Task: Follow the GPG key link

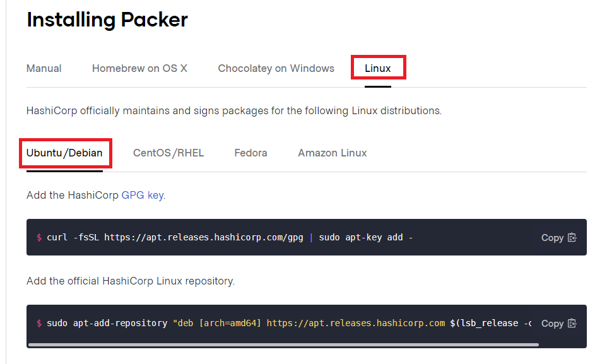Action: click(x=143, y=195)
